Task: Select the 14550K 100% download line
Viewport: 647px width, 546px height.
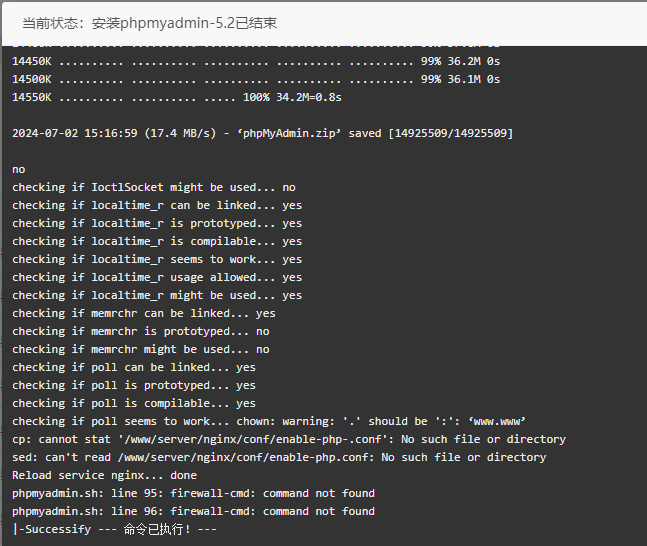Action: pyautogui.click(x=177, y=97)
